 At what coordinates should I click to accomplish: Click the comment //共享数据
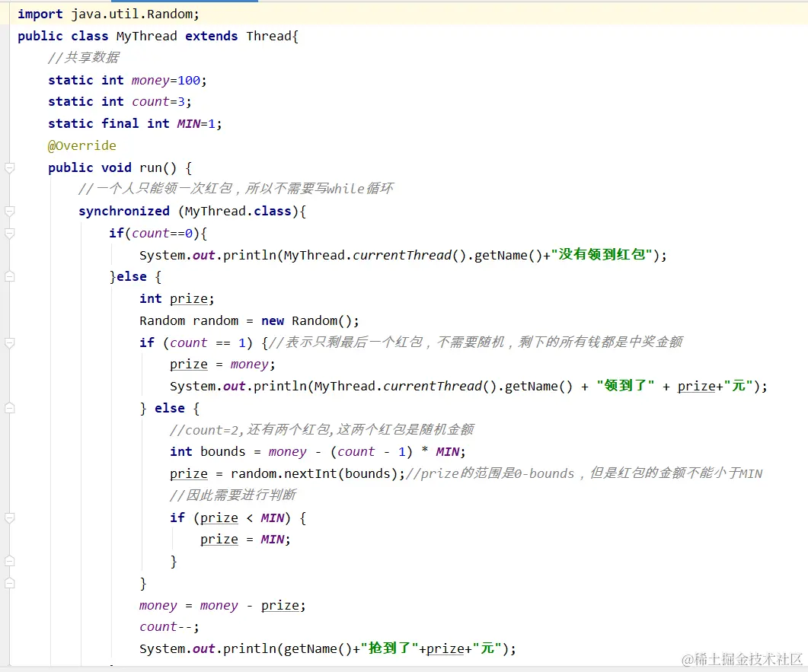click(x=84, y=58)
